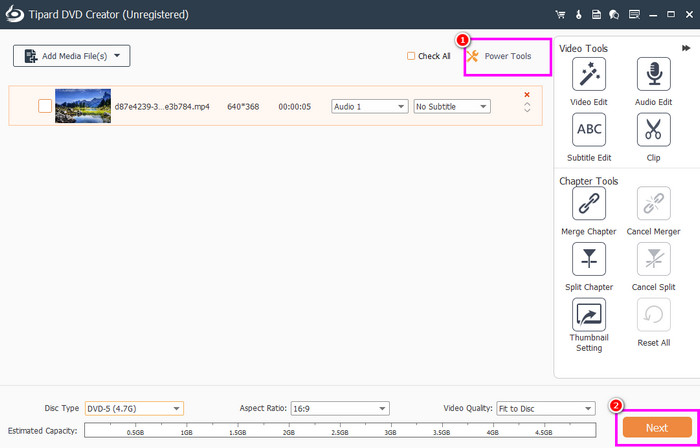Click the save project icon in title bar
This screenshot has height=448, width=700.
tap(596, 15)
